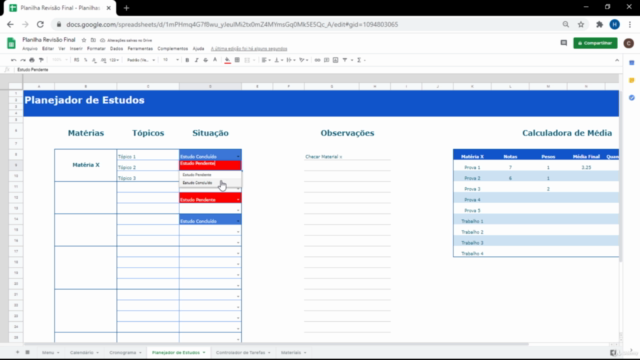Open fill color picker
This screenshot has width=640, height=360.
point(227,60)
